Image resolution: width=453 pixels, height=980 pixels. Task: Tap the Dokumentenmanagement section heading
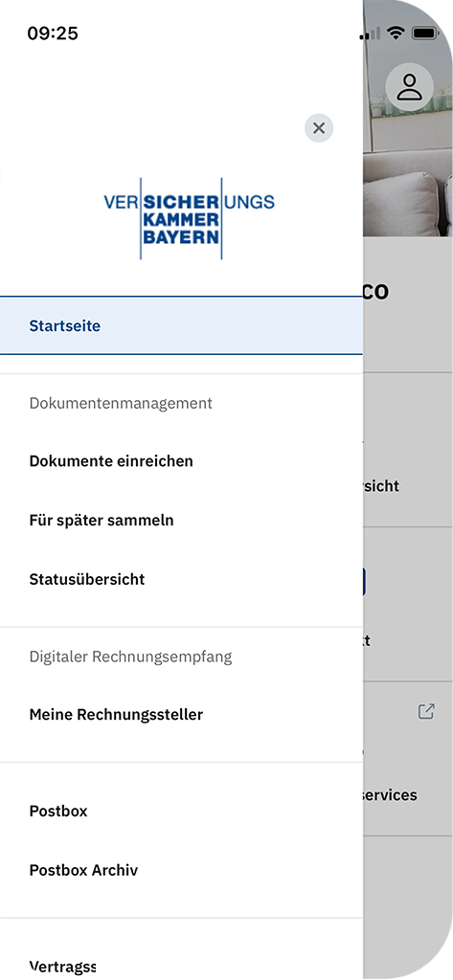pyautogui.click(x=121, y=403)
